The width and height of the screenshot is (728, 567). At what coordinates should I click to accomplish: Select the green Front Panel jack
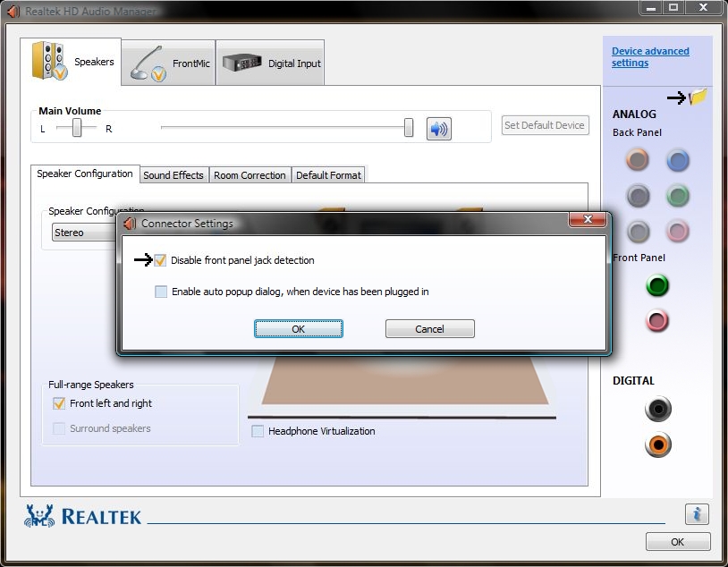657,285
